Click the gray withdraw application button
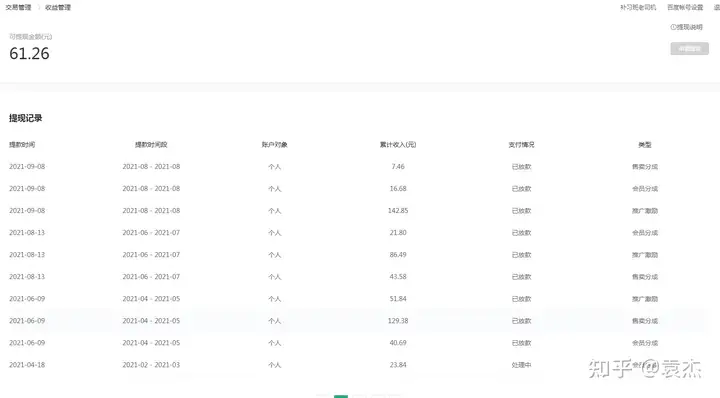This screenshot has height=398, width=720. (x=689, y=49)
